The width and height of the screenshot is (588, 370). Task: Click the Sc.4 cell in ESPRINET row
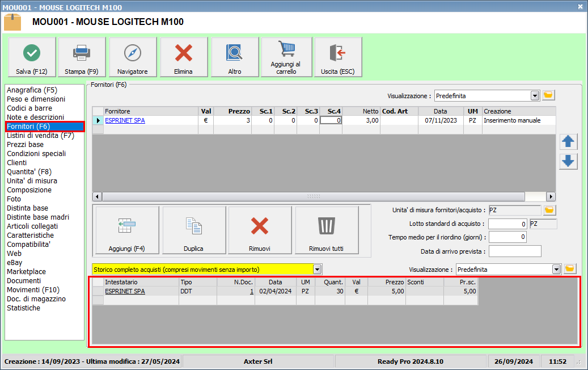point(331,120)
